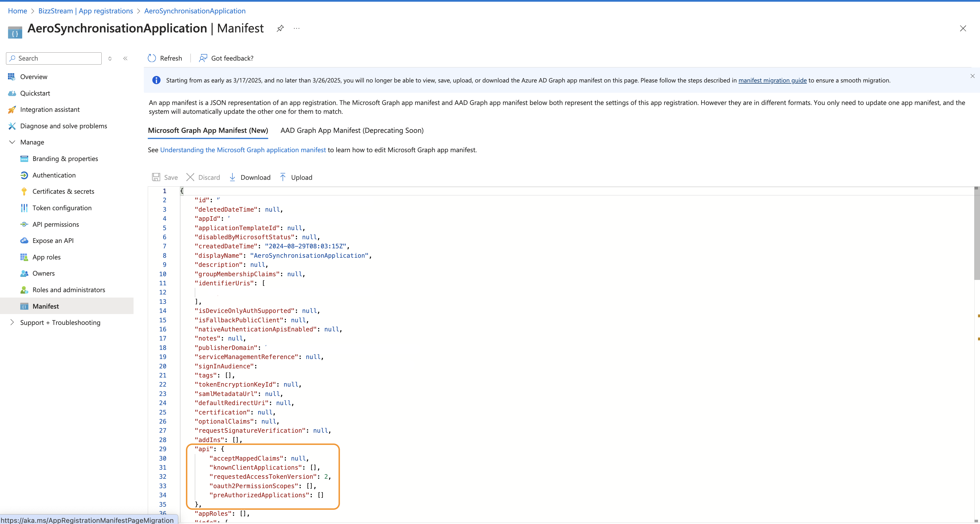Image resolution: width=980 pixels, height=524 pixels.
Task: Click the feedback person icon
Action: [203, 58]
